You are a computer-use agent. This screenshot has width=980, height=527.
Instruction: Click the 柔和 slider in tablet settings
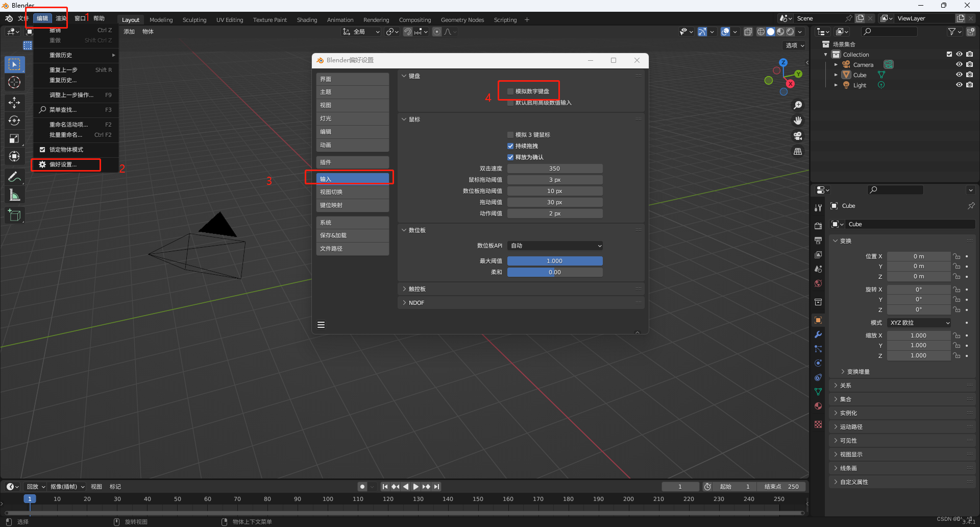coord(555,272)
